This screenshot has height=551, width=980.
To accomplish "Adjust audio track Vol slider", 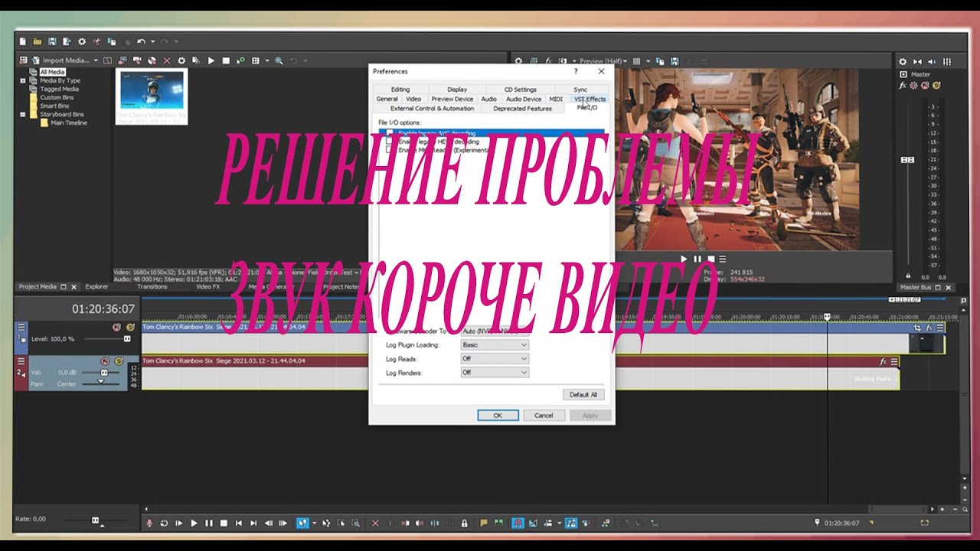I will point(105,373).
